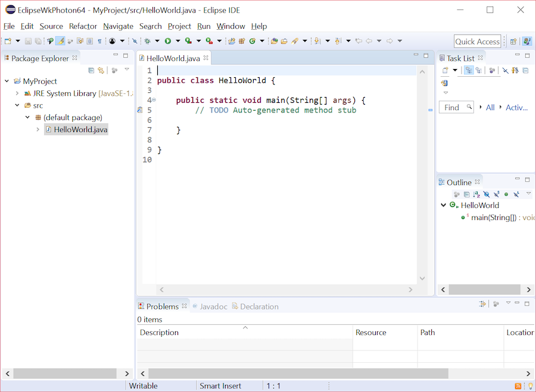
Task: Click Collapse All in Package Explorer
Action: 91,70
